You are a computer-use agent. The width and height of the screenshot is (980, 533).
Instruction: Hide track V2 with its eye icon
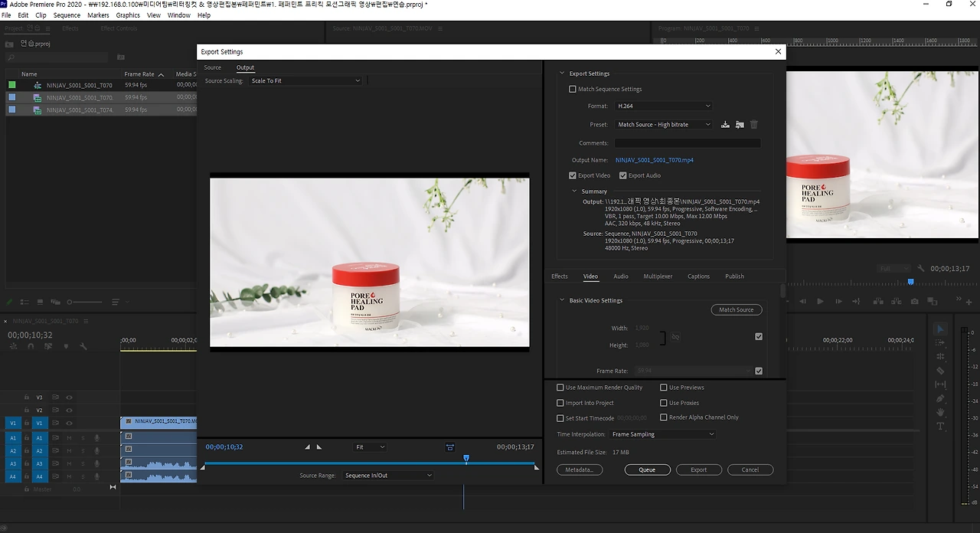coord(69,410)
